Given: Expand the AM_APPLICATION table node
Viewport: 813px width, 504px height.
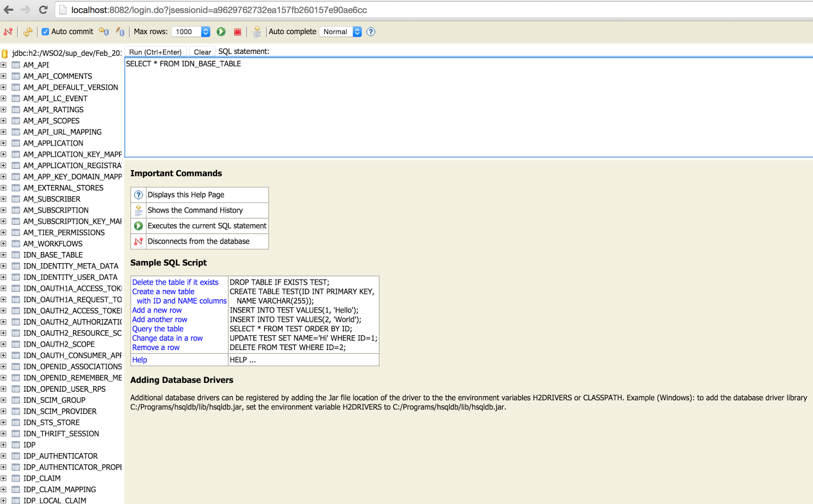Looking at the screenshot, I should [x=4, y=143].
